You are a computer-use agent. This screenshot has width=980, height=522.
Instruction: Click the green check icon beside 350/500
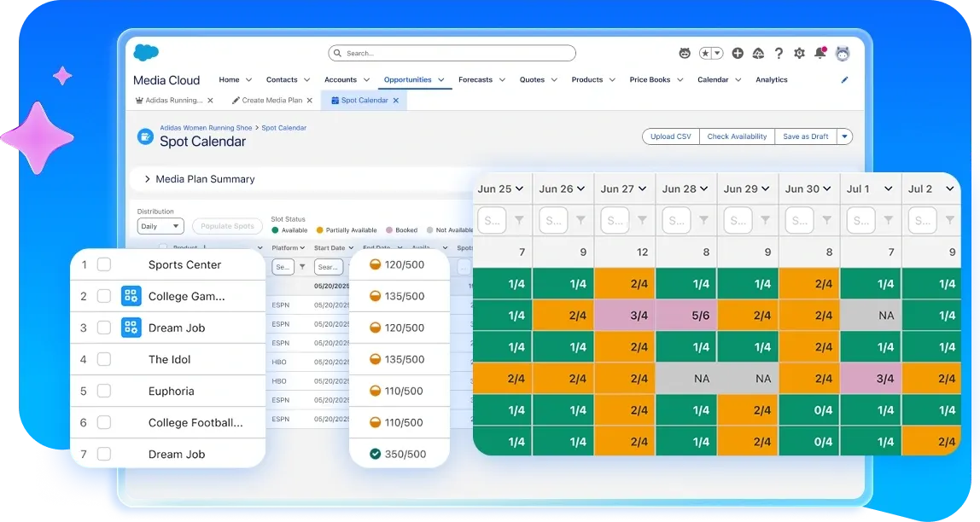[x=375, y=454]
